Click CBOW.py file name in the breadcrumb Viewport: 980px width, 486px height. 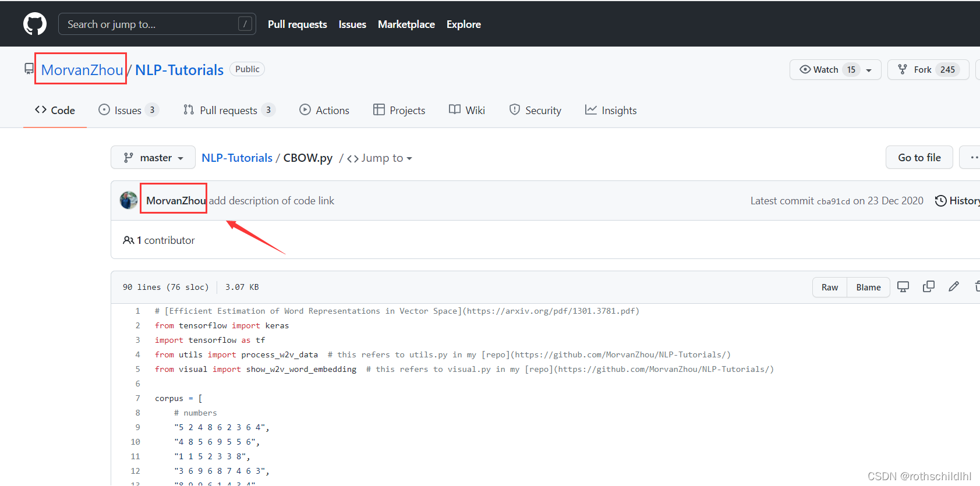click(308, 158)
